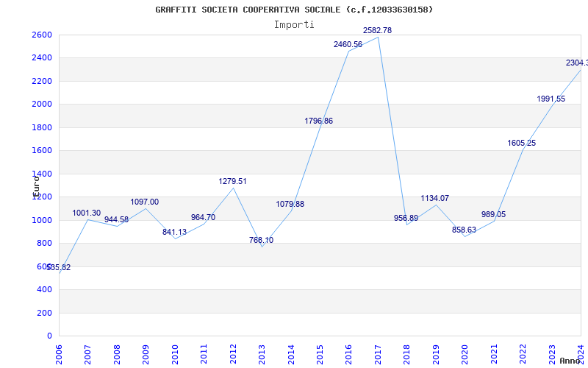Click the x-axis year 2012
588x368 pixels.
coord(233,354)
